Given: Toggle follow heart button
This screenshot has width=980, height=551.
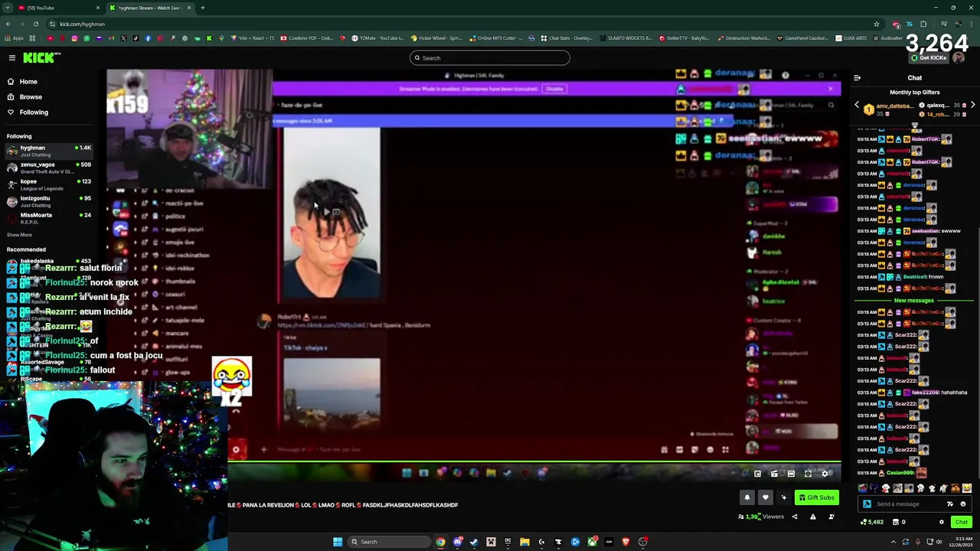Looking at the screenshot, I should pos(765,497).
